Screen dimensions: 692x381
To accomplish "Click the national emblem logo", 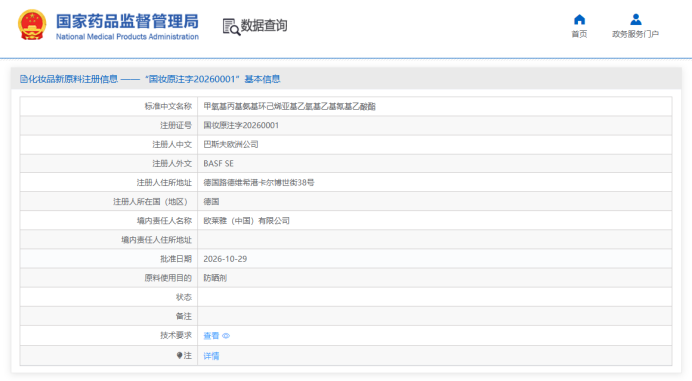I will [32, 25].
